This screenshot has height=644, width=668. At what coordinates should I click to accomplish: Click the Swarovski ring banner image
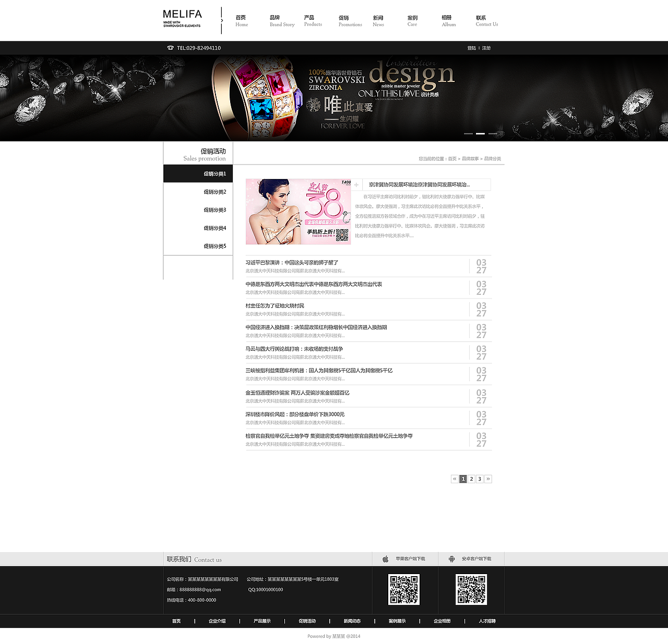334,98
